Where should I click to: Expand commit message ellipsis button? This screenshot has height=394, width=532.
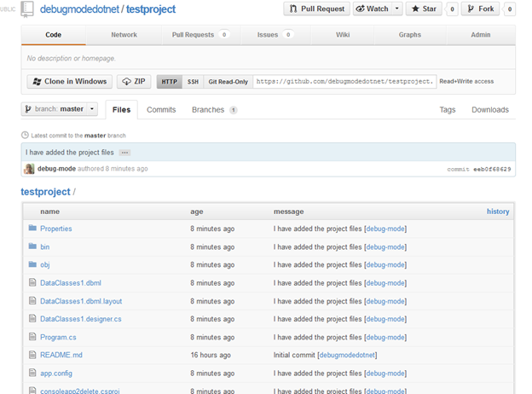(x=124, y=153)
